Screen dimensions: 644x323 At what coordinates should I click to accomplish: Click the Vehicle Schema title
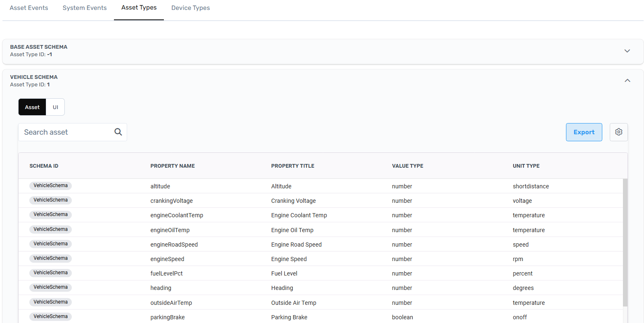(x=34, y=77)
